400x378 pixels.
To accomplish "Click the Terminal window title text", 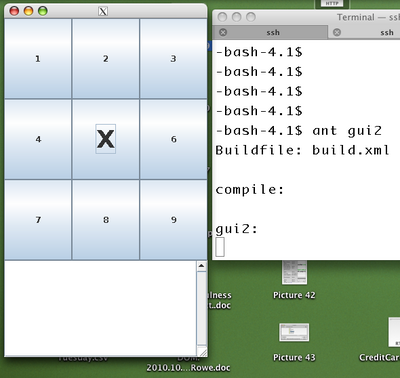I will pos(368,17).
